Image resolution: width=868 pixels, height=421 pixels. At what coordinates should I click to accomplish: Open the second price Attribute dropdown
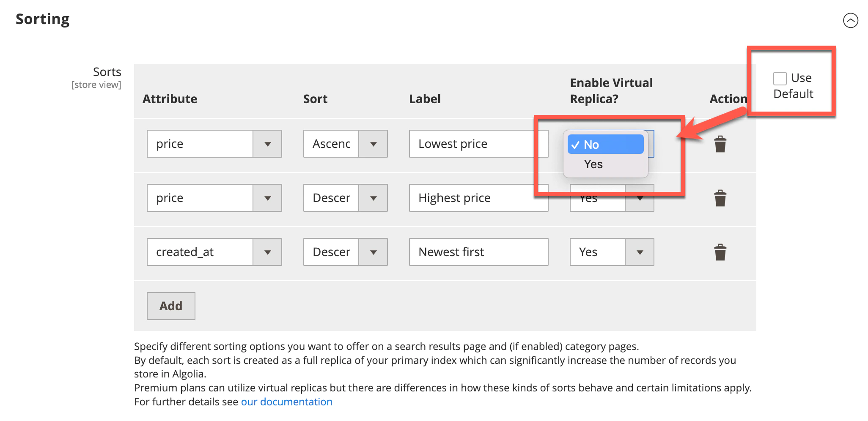pos(268,198)
